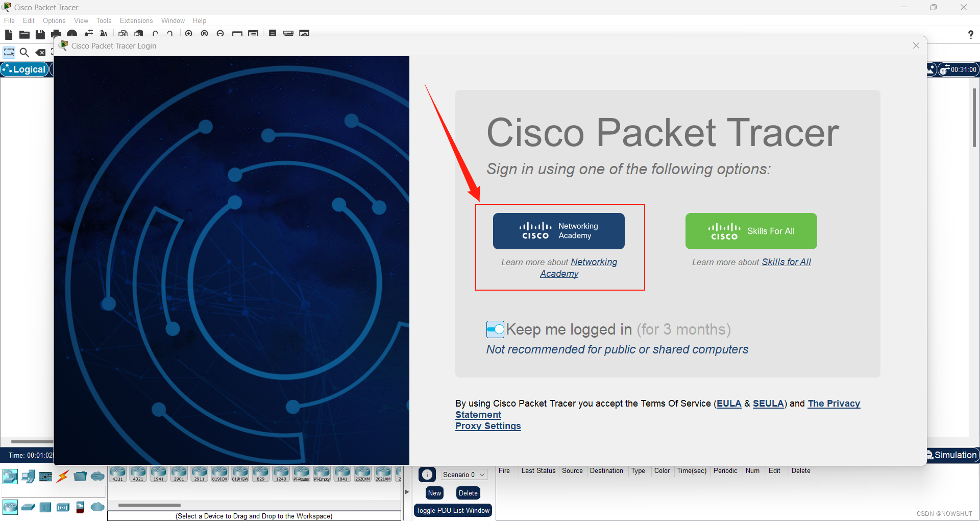Select the Multiuser Connection cloud icon
The width and height of the screenshot is (980, 521).
point(97,477)
